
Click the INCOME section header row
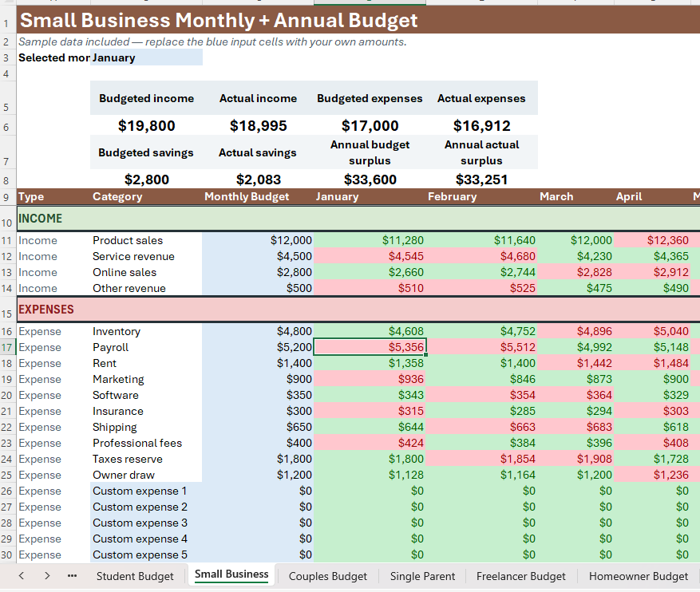(358, 219)
